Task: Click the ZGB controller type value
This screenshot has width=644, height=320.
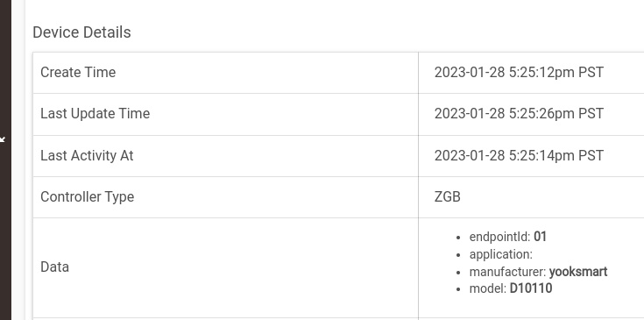Action: tap(447, 196)
